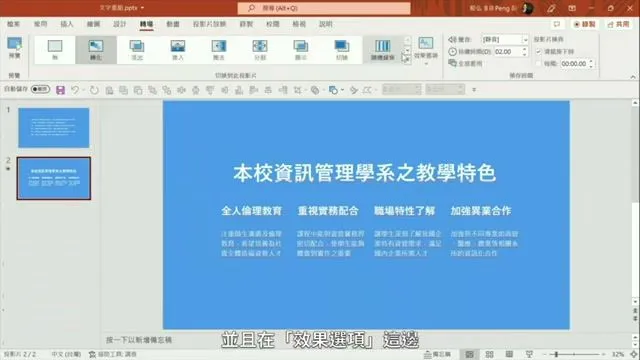This screenshot has width=640, height=360.
Task: Click the ribbon display options icon
Action: pos(572,8)
